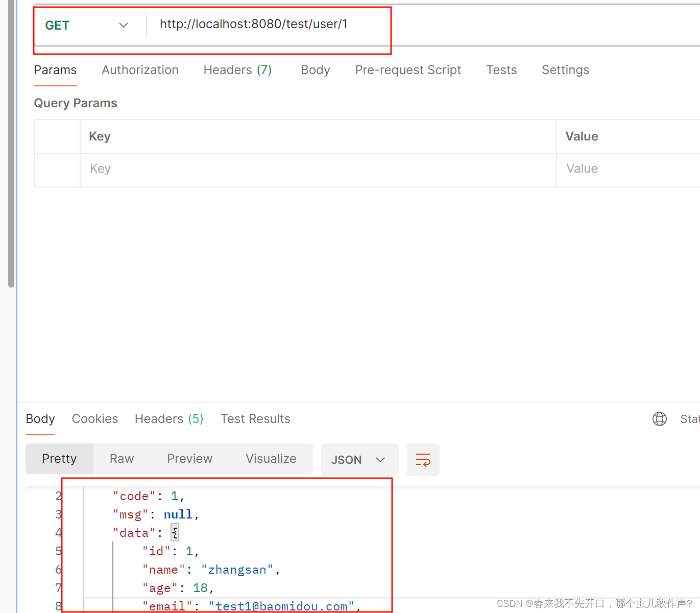Open the Tests tab
The width and height of the screenshot is (700, 613).
click(501, 70)
